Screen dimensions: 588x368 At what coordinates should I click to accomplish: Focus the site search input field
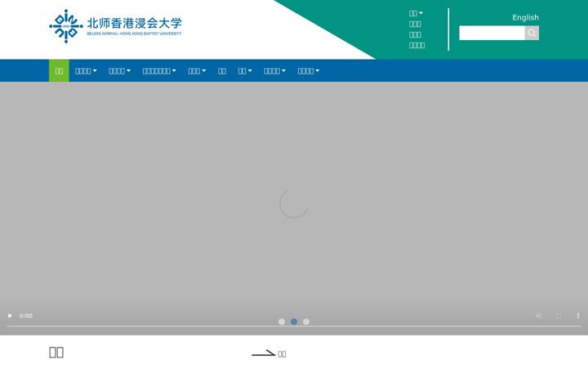pyautogui.click(x=492, y=33)
